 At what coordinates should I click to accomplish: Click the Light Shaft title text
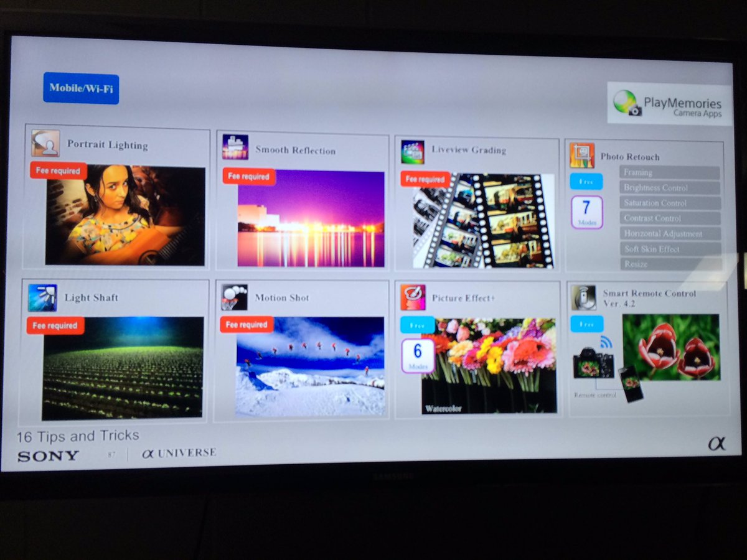click(92, 297)
